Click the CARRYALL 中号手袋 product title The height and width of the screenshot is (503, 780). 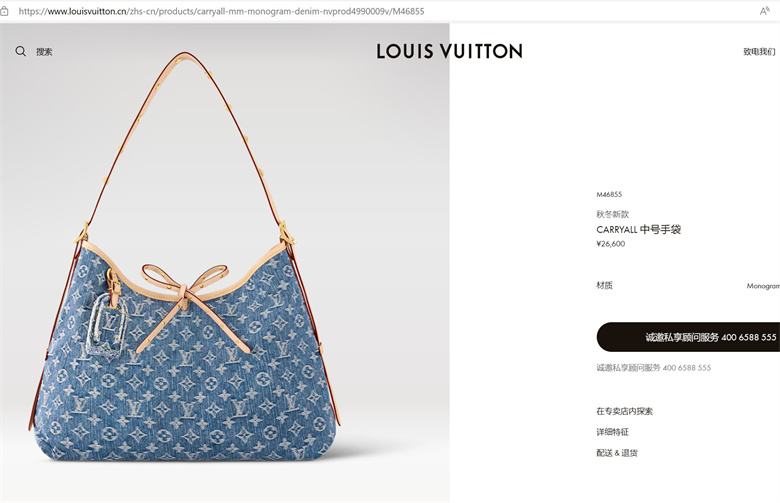point(638,229)
